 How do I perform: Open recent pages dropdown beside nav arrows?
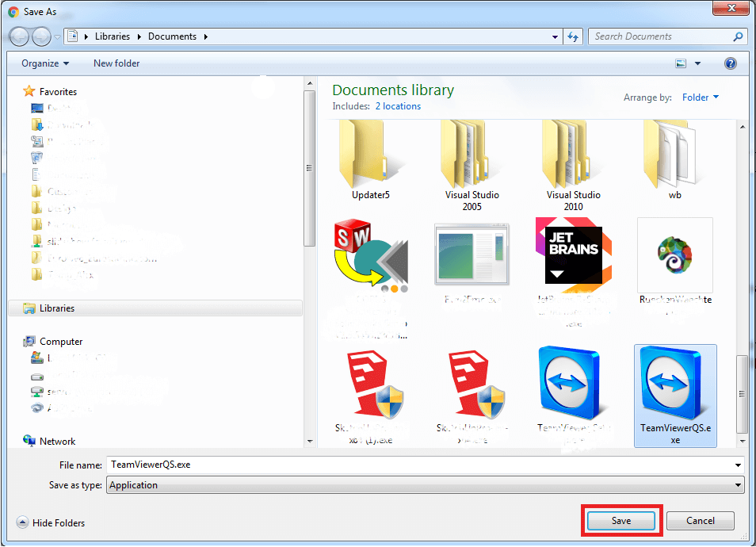click(x=57, y=37)
